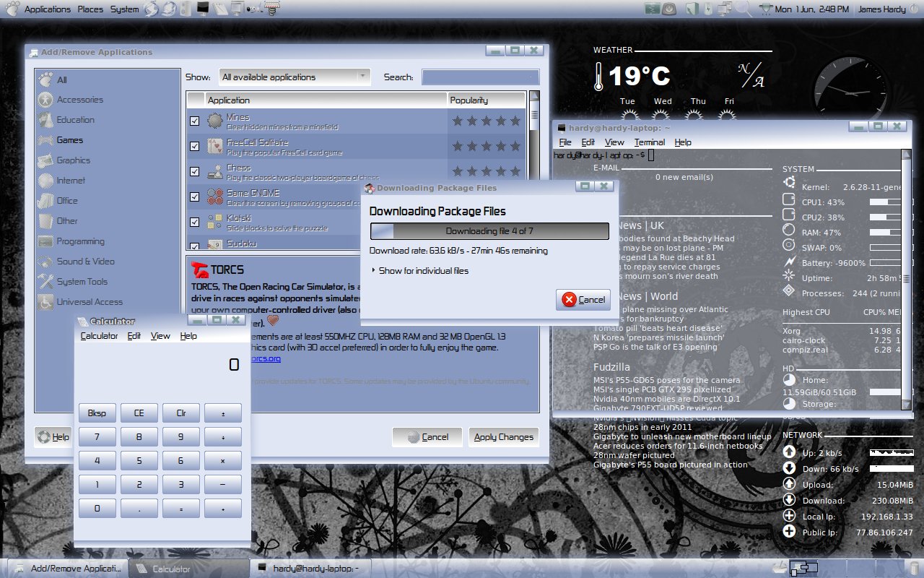Screen dimensions: 924x578
Task: Uncheck the FreeCell Solitaire checkbox
Action: pyautogui.click(x=194, y=146)
